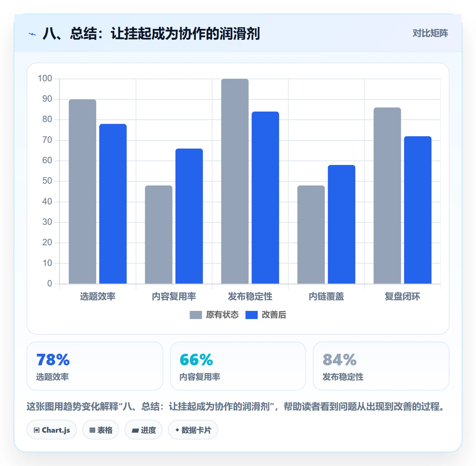Toggle the 原有状态 legend gray swatch
This screenshot has width=476, height=466.
click(196, 315)
